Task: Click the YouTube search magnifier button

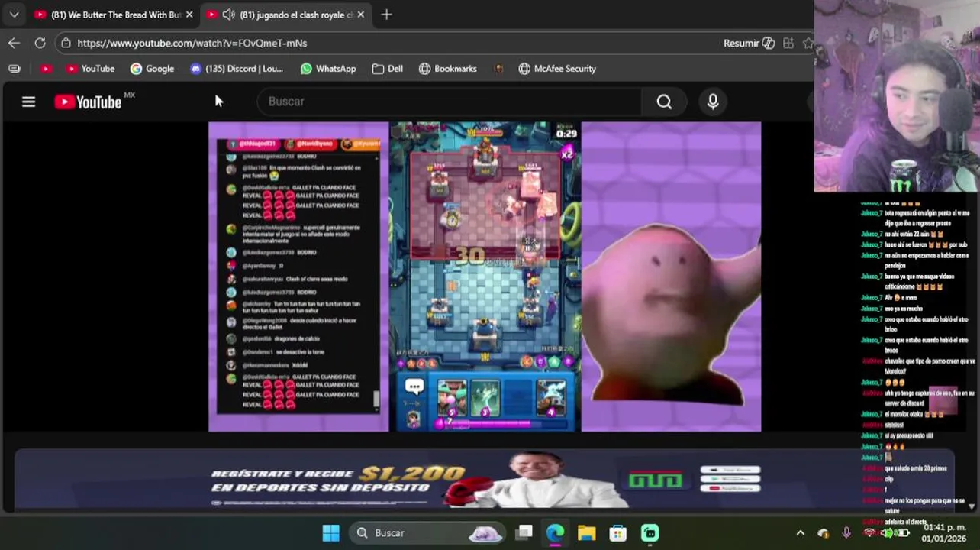Action: point(664,102)
